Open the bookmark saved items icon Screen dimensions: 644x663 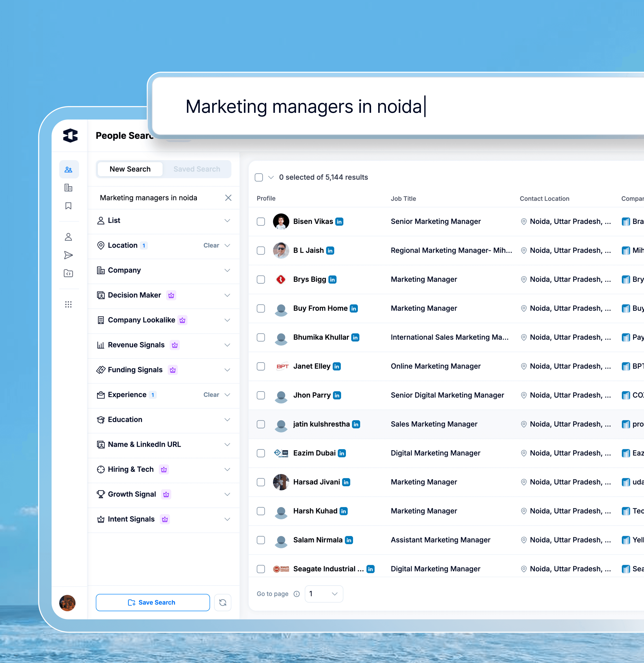(69, 206)
